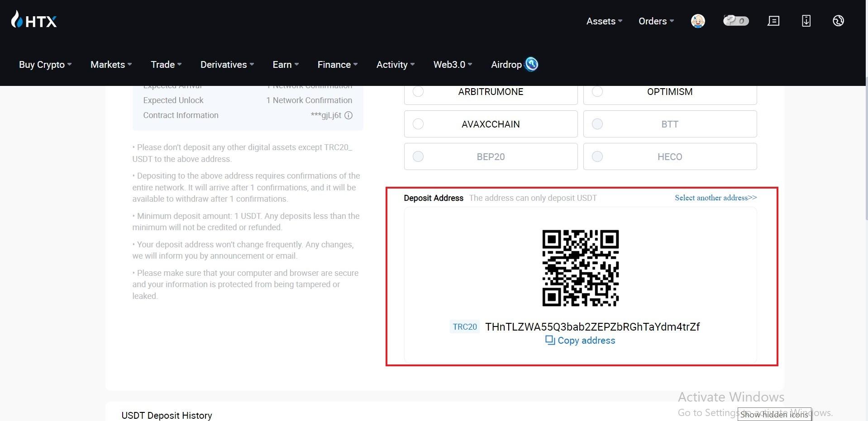Click the Expected Unlock label
868x421 pixels.
(173, 100)
